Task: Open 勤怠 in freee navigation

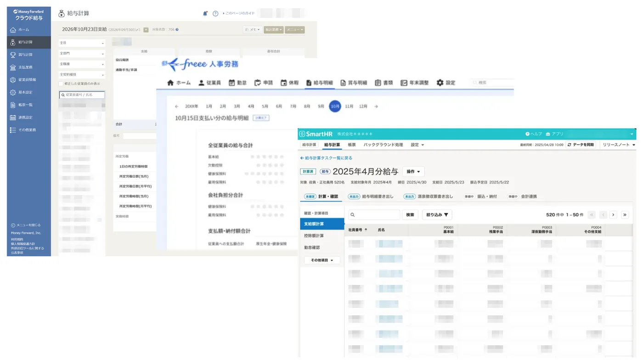Action: 238,83
